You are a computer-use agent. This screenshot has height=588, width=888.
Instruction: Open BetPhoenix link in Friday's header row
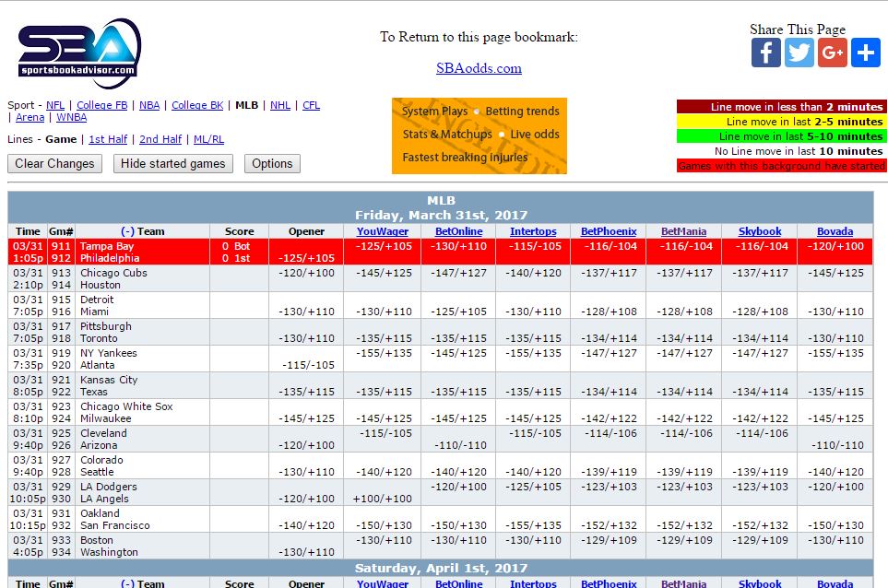[x=609, y=231]
